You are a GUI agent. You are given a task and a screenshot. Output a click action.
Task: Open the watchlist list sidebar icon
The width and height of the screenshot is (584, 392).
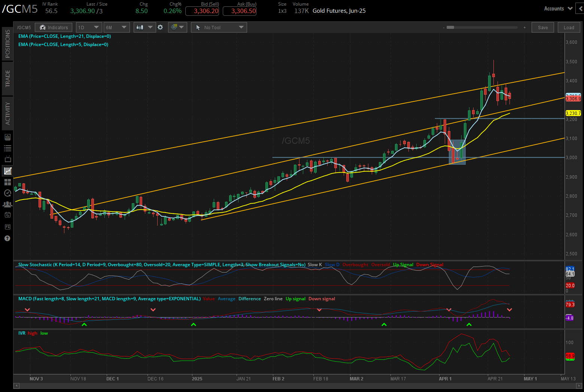pos(7,148)
